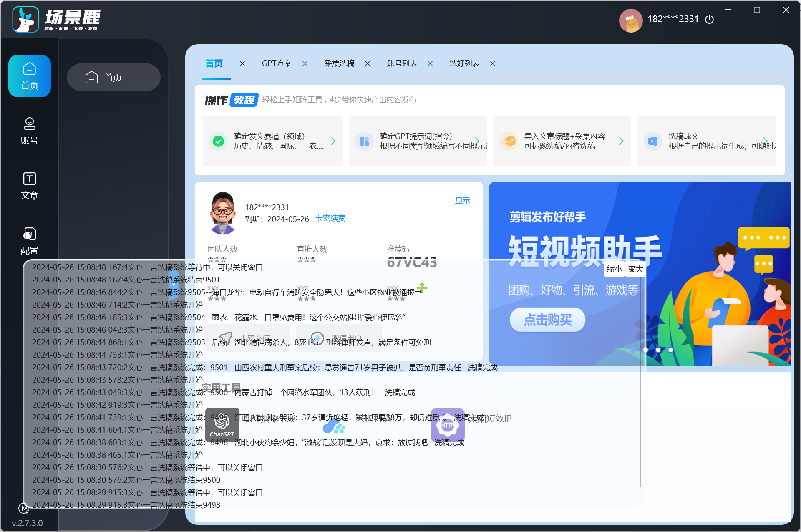Click log line about 山西农村重大刑事案后续

[264, 367]
